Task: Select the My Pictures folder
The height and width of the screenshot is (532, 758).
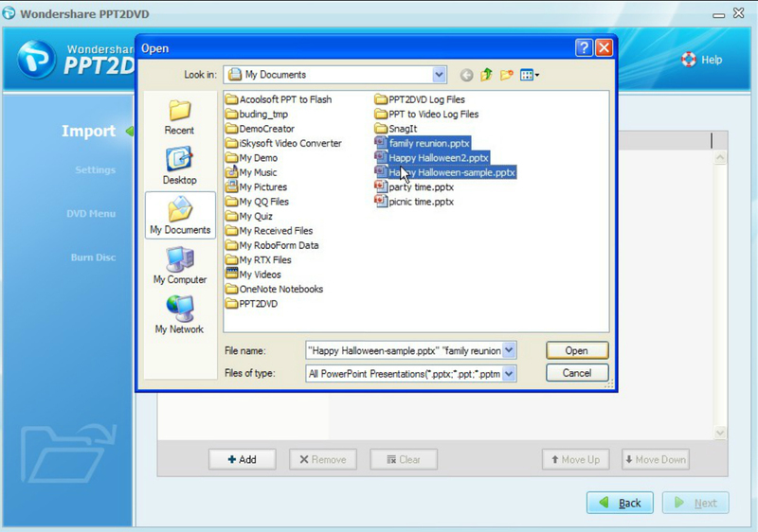Action: 256,186
